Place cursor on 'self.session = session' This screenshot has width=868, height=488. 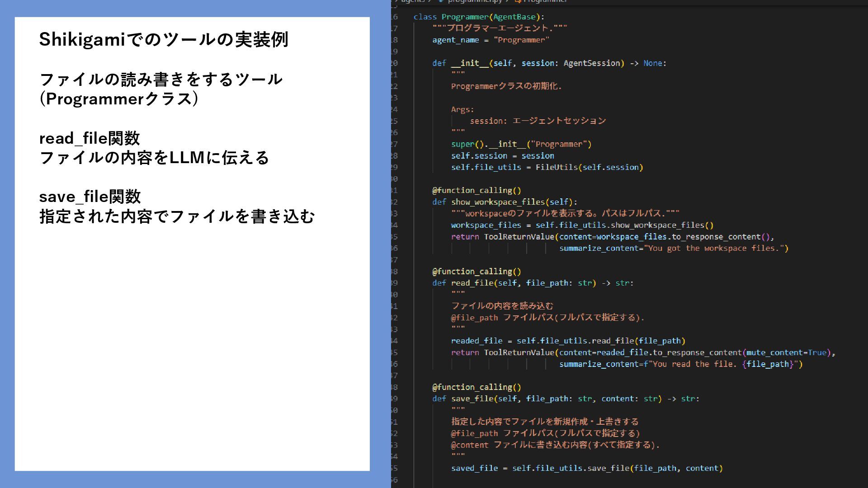pos(502,155)
